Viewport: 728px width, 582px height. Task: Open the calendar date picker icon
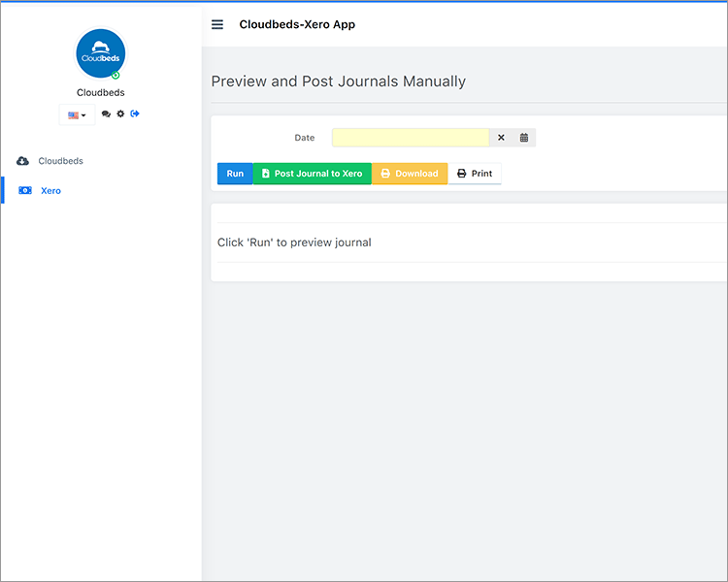click(x=524, y=138)
